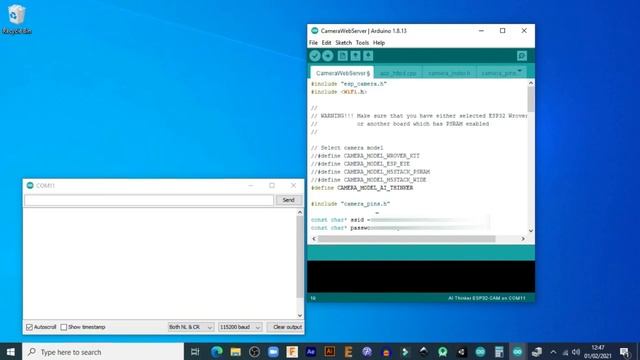Launch Microsoft Edge from the taskbar

(217, 352)
